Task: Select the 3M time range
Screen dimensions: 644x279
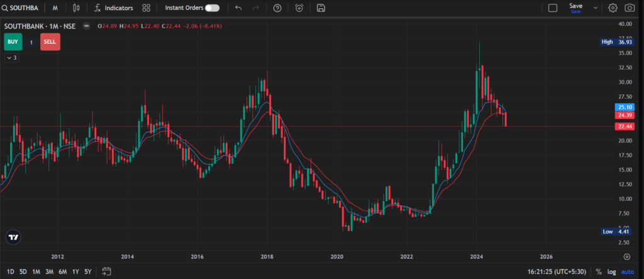Action: [x=49, y=271]
